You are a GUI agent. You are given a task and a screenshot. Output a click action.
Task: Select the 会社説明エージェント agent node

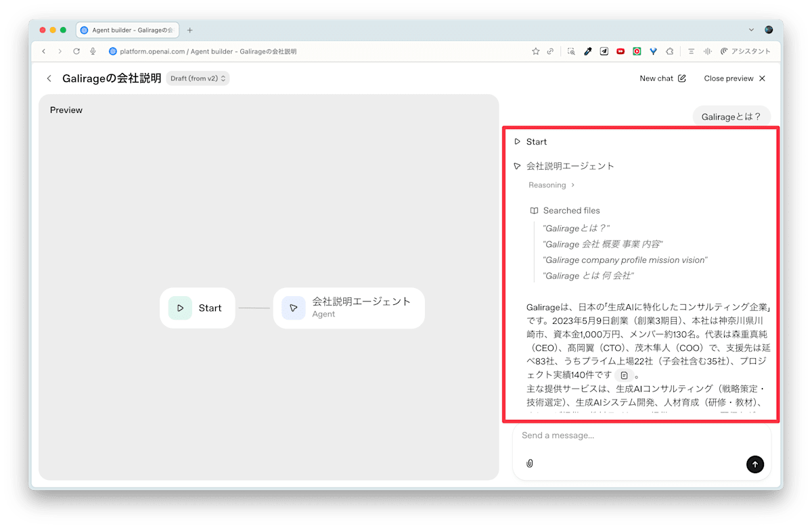pos(349,308)
